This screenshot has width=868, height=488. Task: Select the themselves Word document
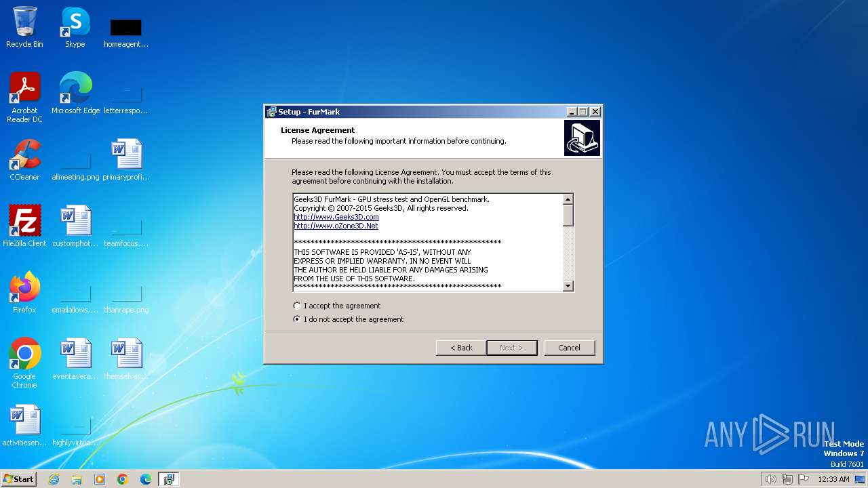click(126, 359)
